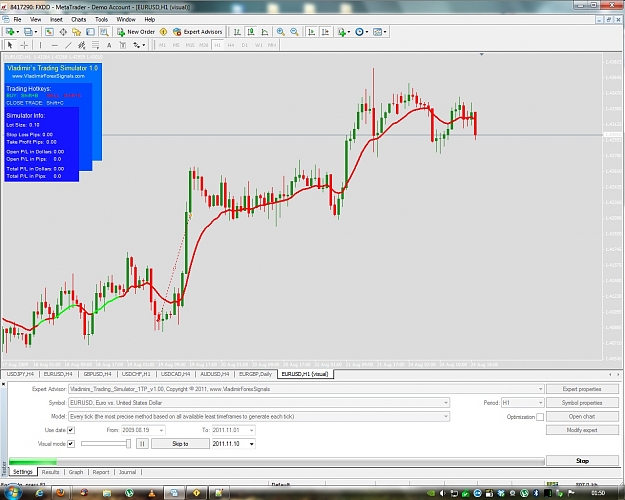The height and width of the screenshot is (500, 625).
Task: Toggle the Strategy Tester icon
Action: click(x=104, y=32)
